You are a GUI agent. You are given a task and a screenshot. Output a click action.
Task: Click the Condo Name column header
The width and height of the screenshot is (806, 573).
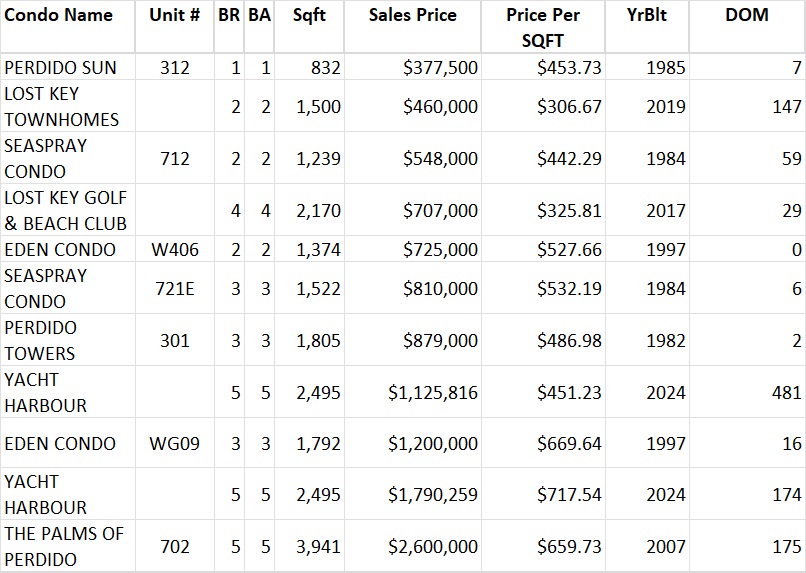(58, 16)
